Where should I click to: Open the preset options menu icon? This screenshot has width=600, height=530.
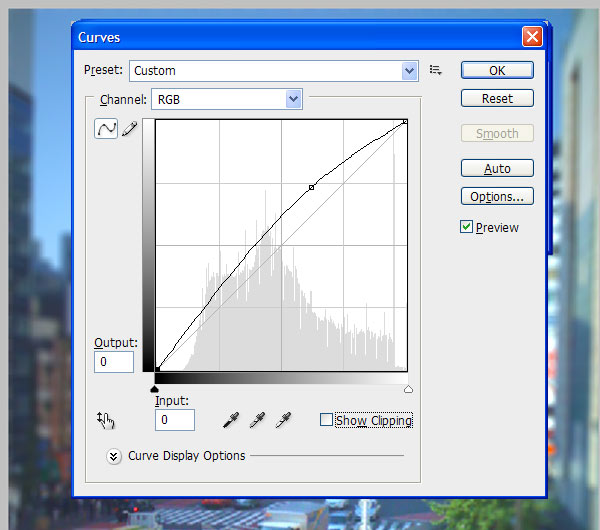coord(435,70)
